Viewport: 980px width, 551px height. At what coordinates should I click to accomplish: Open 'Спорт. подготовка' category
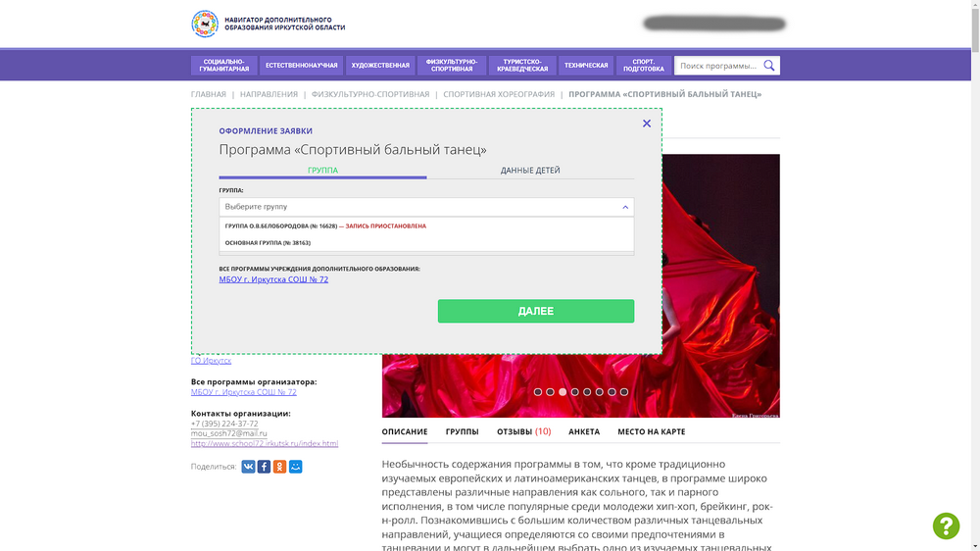[x=644, y=66]
